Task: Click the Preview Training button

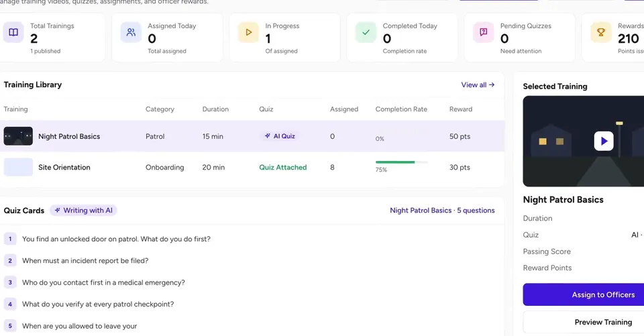Action: [x=583, y=322]
